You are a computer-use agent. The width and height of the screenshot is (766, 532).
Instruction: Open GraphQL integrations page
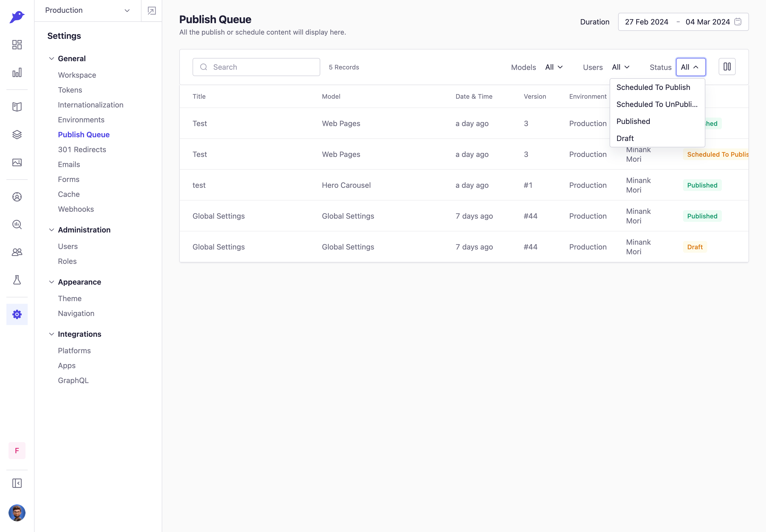point(73,380)
